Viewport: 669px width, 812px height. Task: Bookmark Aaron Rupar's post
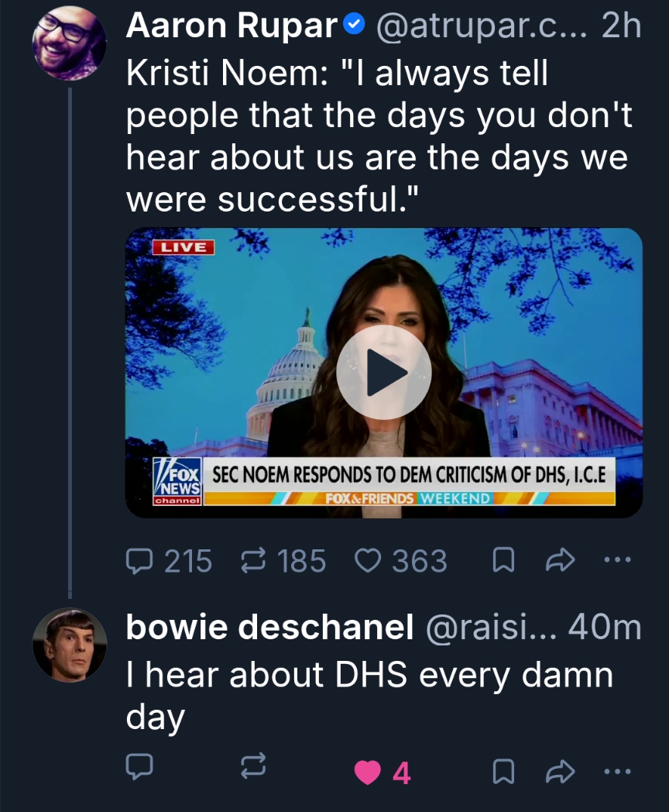pos(504,561)
